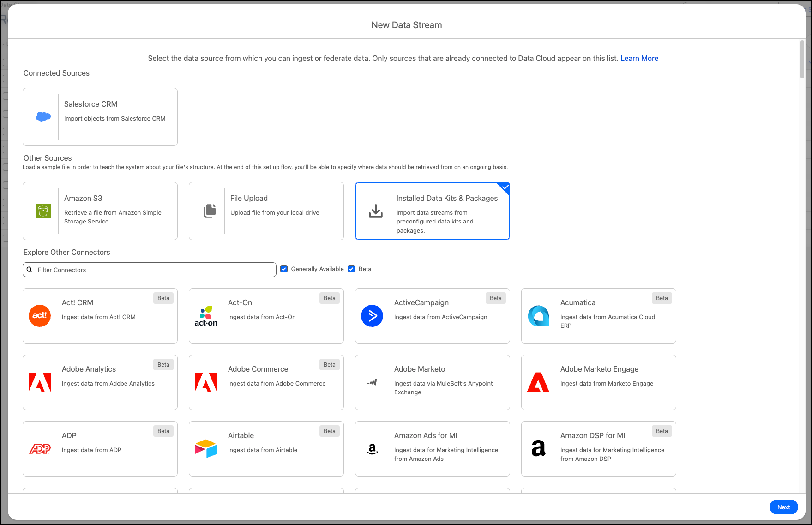812x525 pixels.
Task: Uncheck the Generally Available checkbox
Action: coord(284,269)
